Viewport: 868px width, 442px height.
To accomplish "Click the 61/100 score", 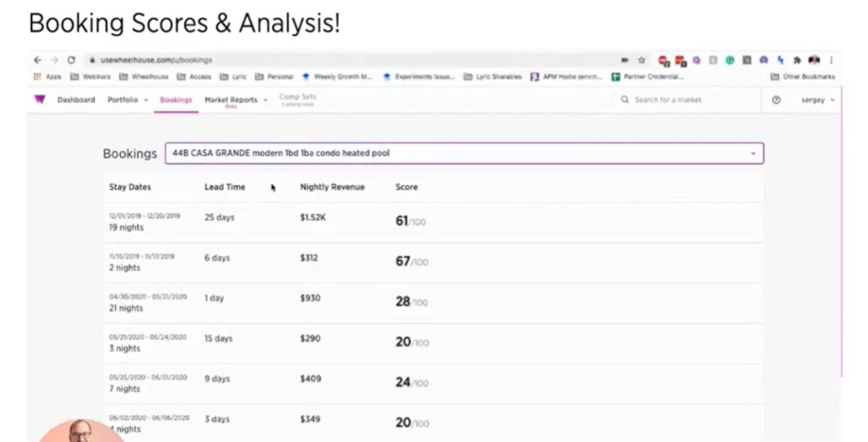I will click(410, 221).
